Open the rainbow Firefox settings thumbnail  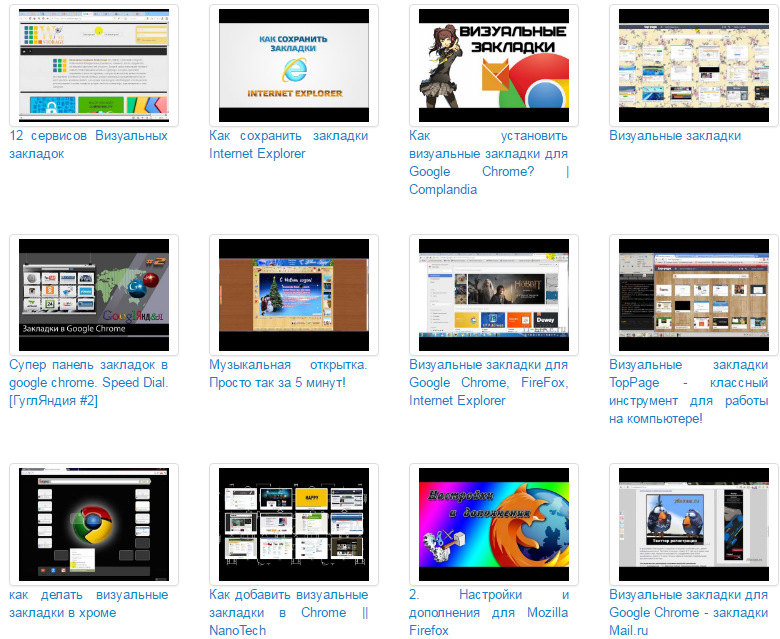point(493,524)
